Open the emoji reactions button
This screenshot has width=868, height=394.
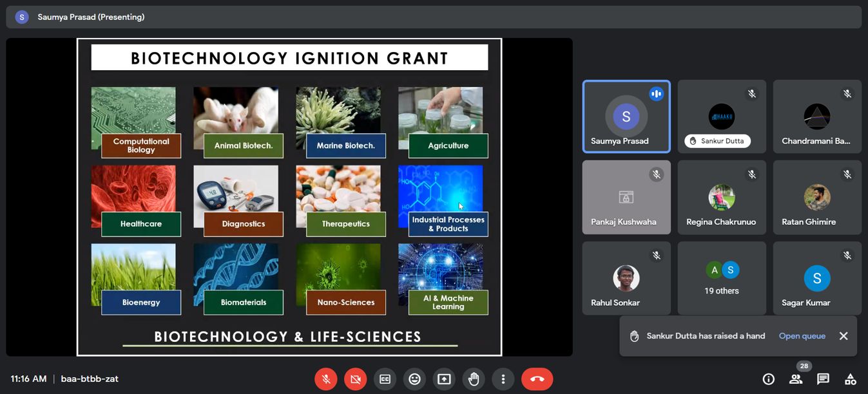tap(414, 379)
